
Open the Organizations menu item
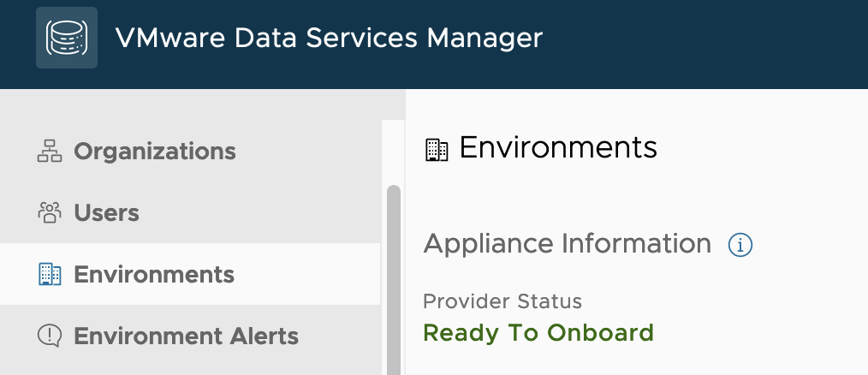pos(155,152)
